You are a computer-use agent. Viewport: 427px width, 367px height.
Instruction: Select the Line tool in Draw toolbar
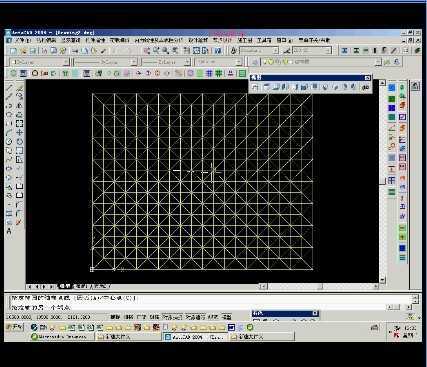(x=9, y=88)
